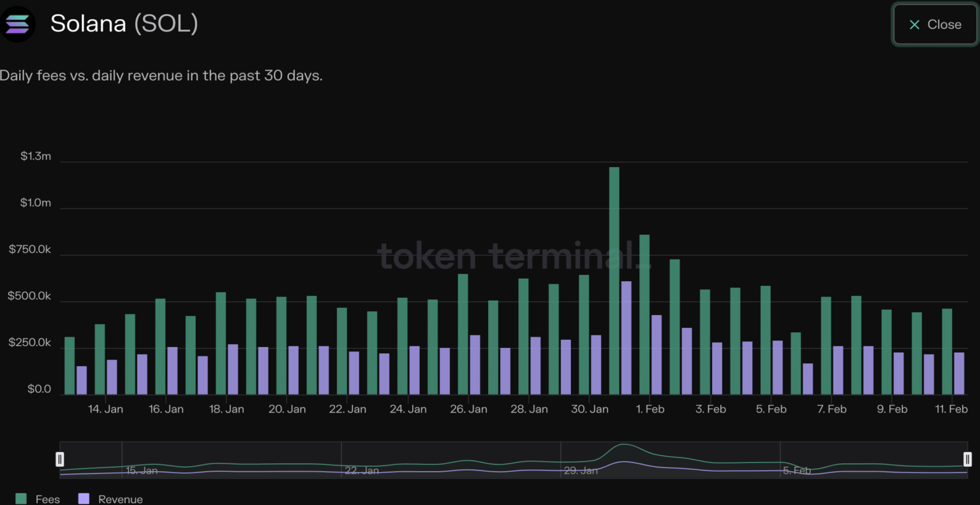Screen dimensions: 980x505
Task: Click the purple Revenue bar above 11. Feb
Action: (959, 373)
